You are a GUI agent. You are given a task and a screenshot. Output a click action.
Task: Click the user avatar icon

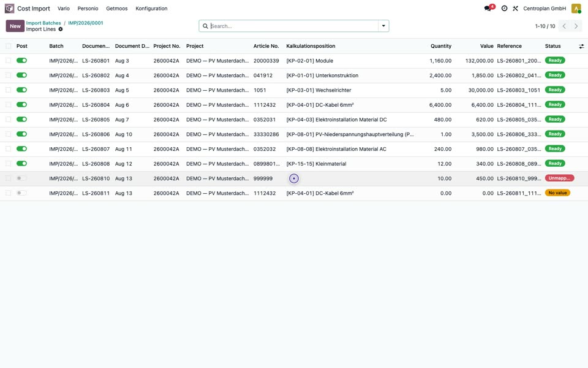tap(576, 8)
